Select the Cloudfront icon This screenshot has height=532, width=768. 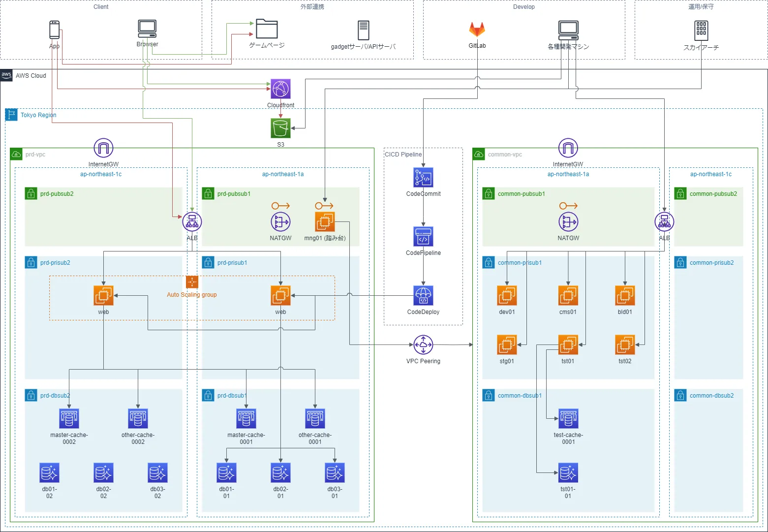pyautogui.click(x=280, y=89)
